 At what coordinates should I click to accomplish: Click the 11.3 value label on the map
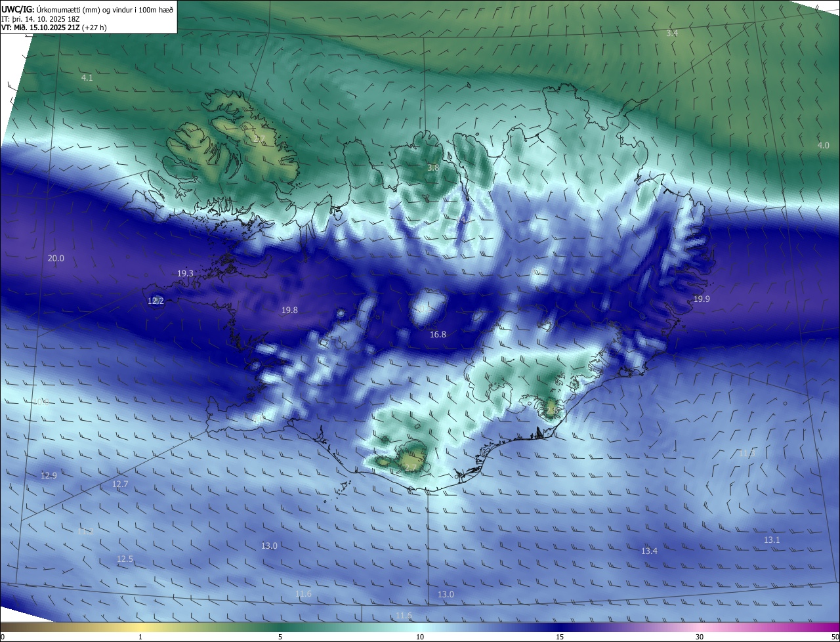pos(747,453)
